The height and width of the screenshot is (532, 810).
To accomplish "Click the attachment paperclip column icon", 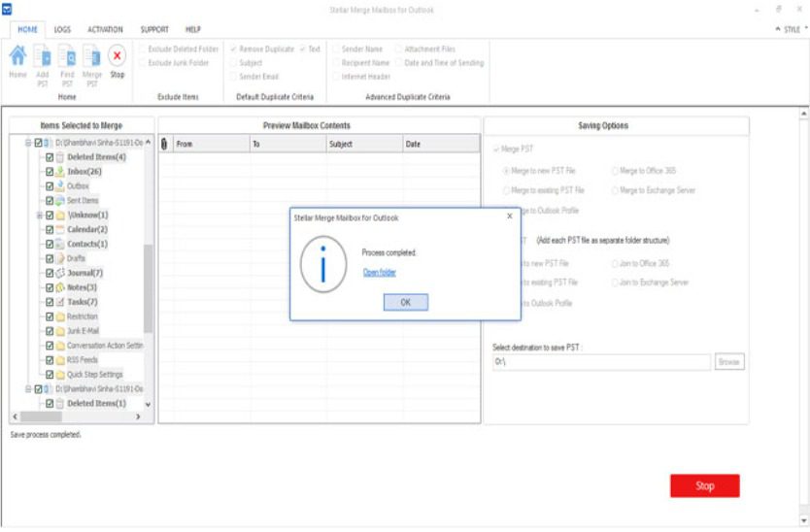I will pos(164,144).
